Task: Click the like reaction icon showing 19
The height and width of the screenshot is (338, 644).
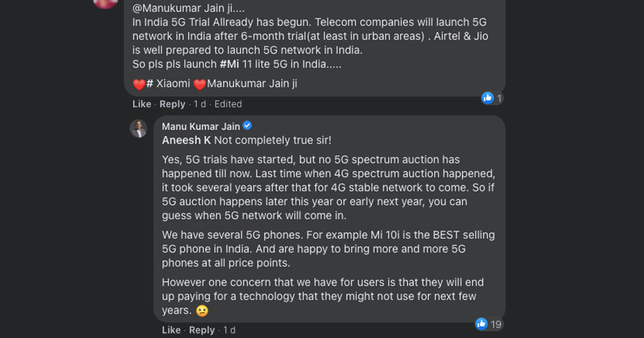Action: point(481,324)
